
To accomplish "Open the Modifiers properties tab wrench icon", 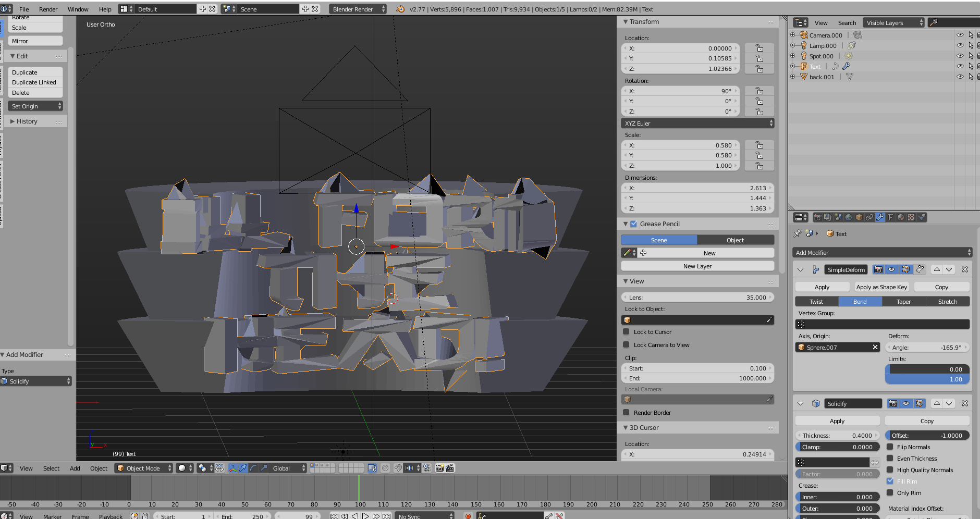I will point(880,217).
